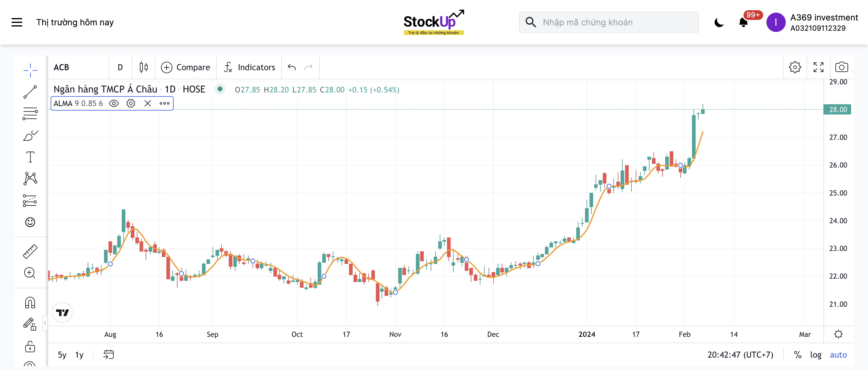Enter fullscreen chart mode
This screenshot has width=868, height=370.
tap(819, 67)
